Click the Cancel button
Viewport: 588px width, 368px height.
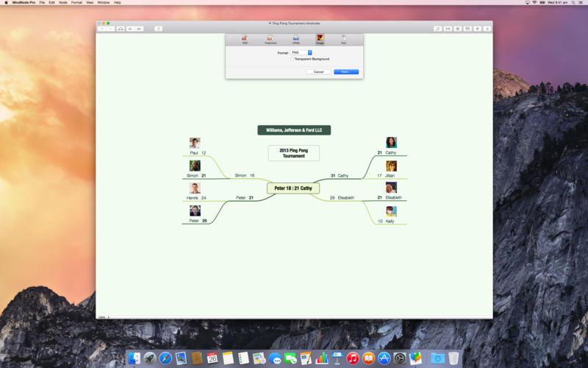click(318, 71)
